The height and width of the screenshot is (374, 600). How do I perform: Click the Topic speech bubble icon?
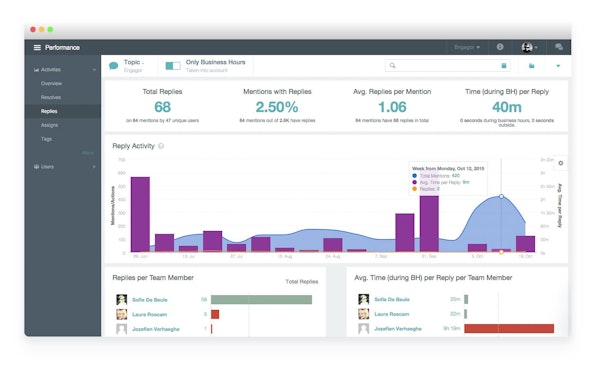[x=113, y=65]
